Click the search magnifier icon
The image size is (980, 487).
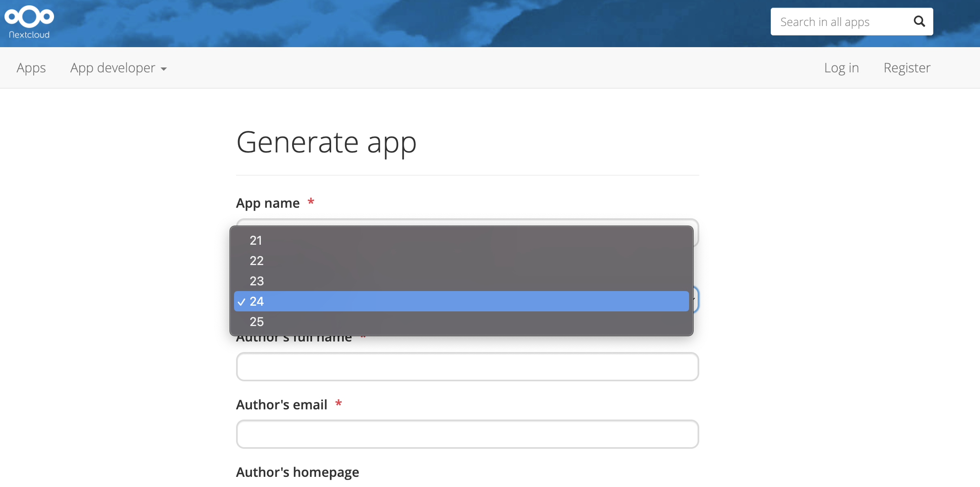point(919,21)
